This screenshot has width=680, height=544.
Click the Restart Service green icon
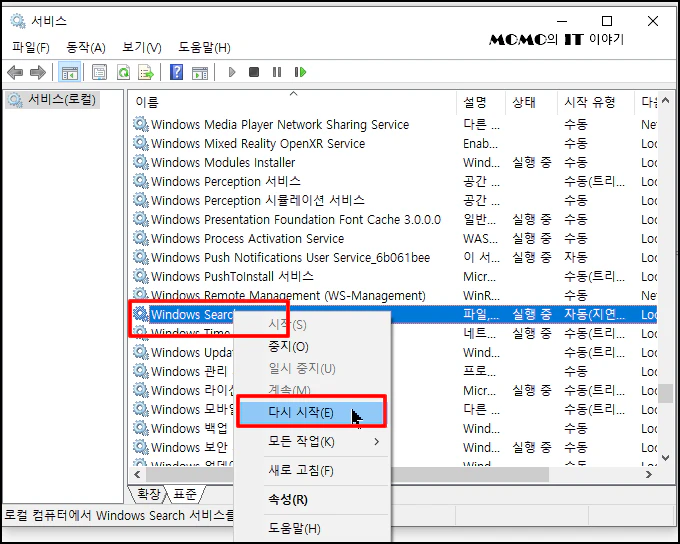(300, 72)
